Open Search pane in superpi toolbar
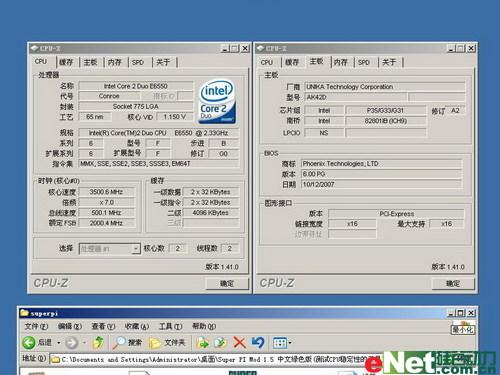The height and width of the screenshot is (375, 500). tap(127, 342)
